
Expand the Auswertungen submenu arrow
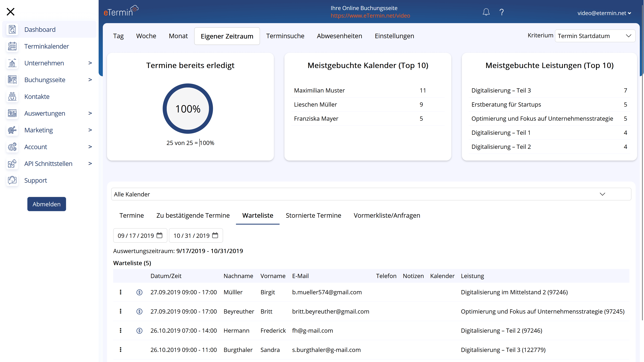[x=90, y=113]
